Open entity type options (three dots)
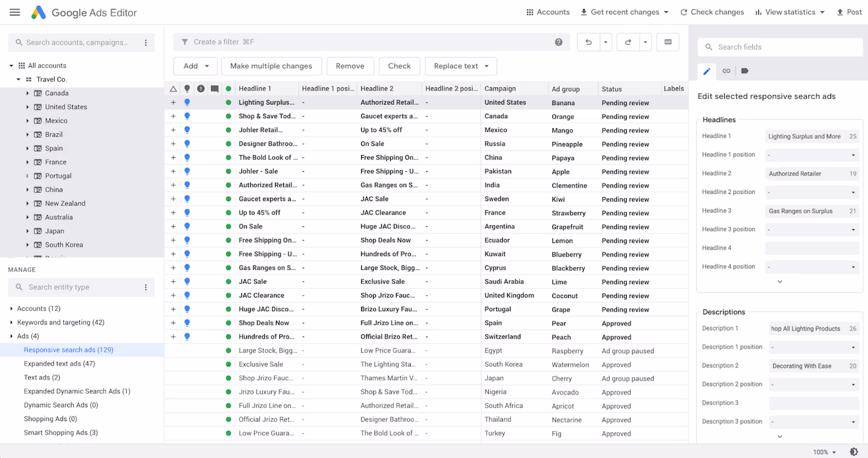Screen dimensions: 868x458 145,287
